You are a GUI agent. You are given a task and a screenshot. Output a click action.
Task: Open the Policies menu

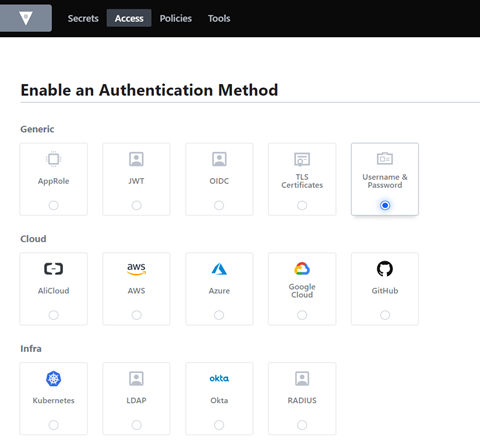coord(176,18)
